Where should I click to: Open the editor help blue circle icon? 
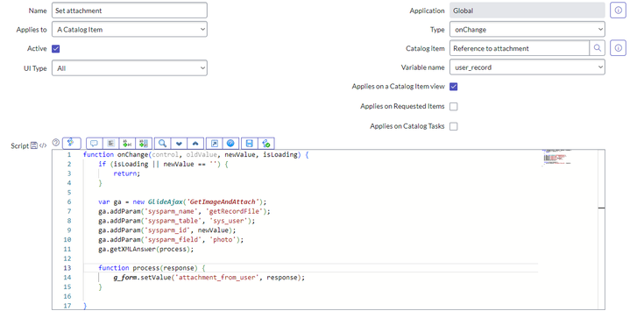coord(230,143)
